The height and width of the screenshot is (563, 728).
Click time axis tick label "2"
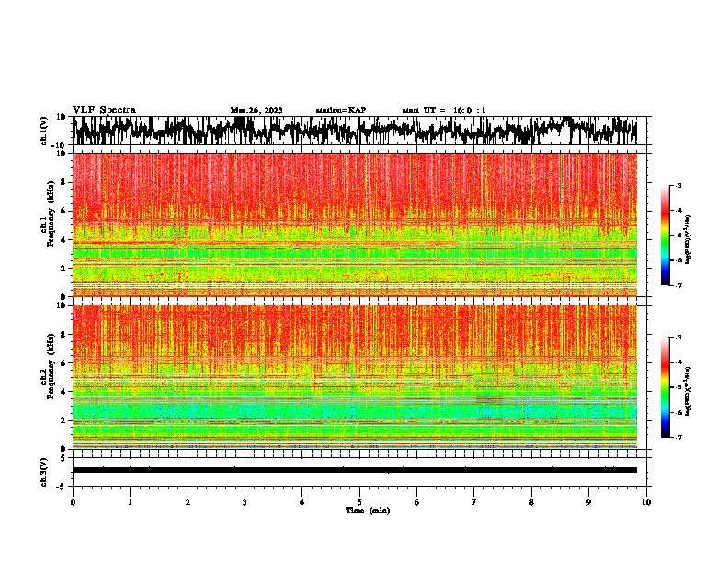[x=188, y=502]
